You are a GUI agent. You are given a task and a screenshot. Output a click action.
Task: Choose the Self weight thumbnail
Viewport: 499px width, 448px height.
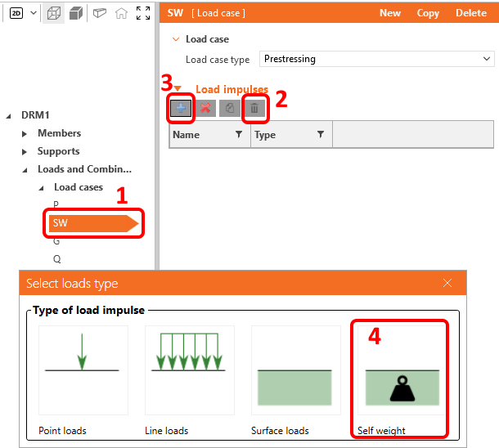pyautogui.click(x=402, y=370)
